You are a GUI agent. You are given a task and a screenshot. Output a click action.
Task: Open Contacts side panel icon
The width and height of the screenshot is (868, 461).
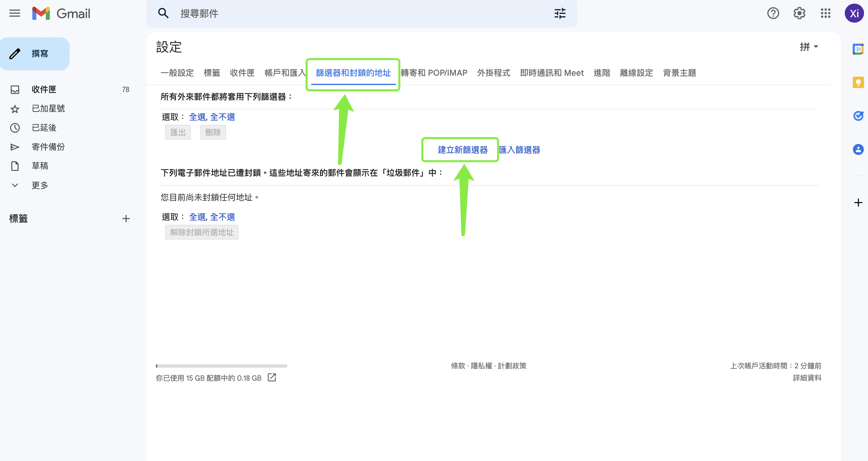point(858,149)
